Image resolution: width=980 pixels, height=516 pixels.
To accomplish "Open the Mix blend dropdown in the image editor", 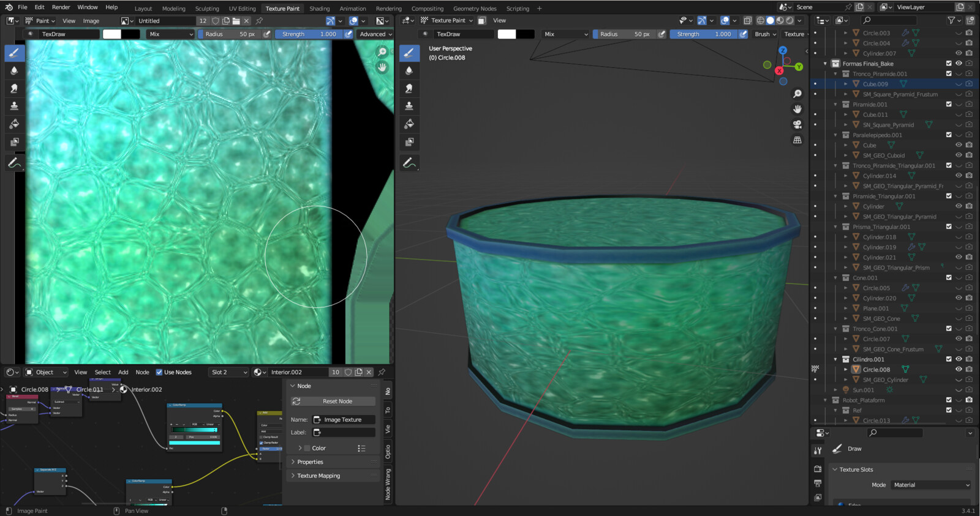I will point(170,34).
